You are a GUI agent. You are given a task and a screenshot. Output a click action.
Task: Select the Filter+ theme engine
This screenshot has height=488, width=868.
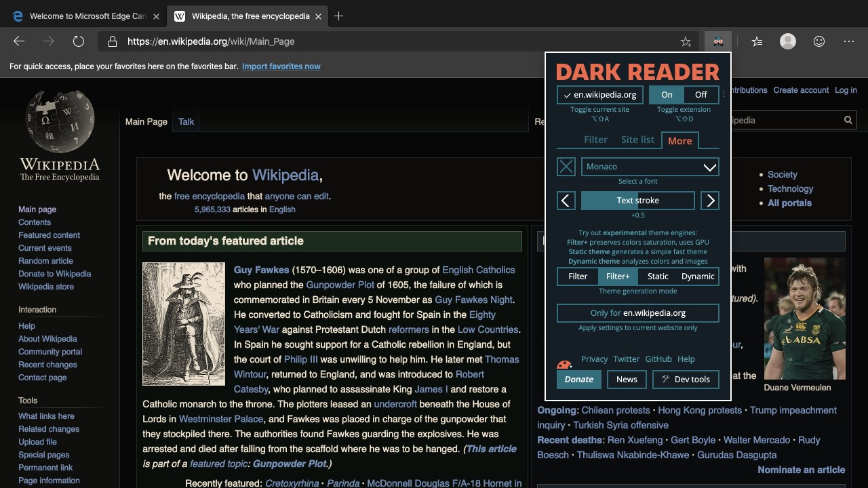pos(618,277)
